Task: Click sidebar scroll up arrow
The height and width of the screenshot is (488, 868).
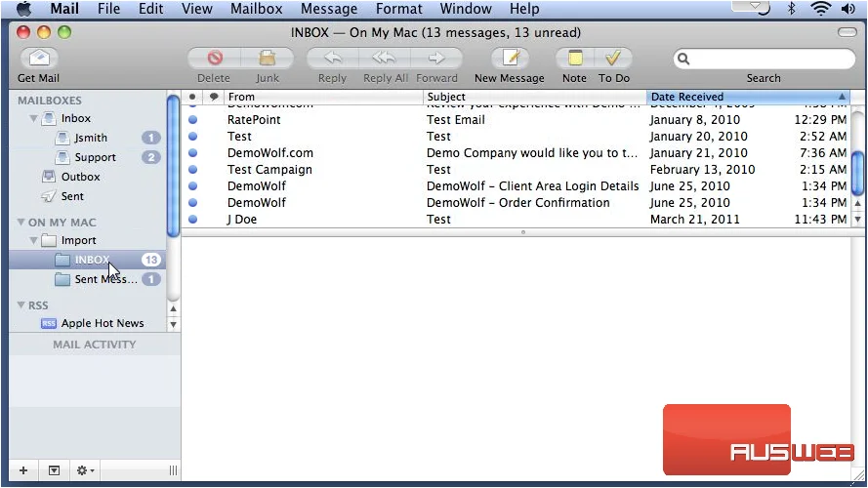Action: (x=173, y=308)
